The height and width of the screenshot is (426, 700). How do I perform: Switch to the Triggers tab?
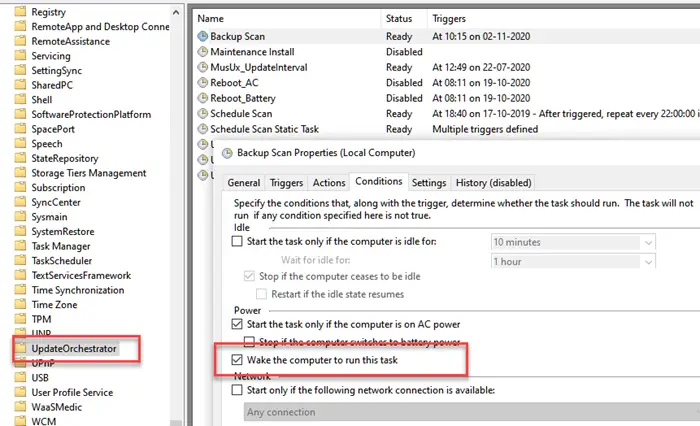(286, 183)
